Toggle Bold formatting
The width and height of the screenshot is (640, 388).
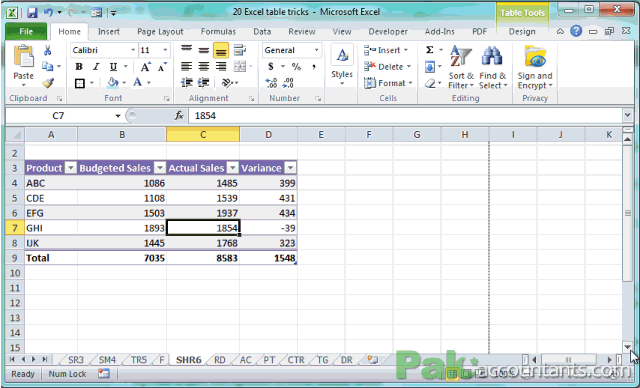[x=79, y=67]
